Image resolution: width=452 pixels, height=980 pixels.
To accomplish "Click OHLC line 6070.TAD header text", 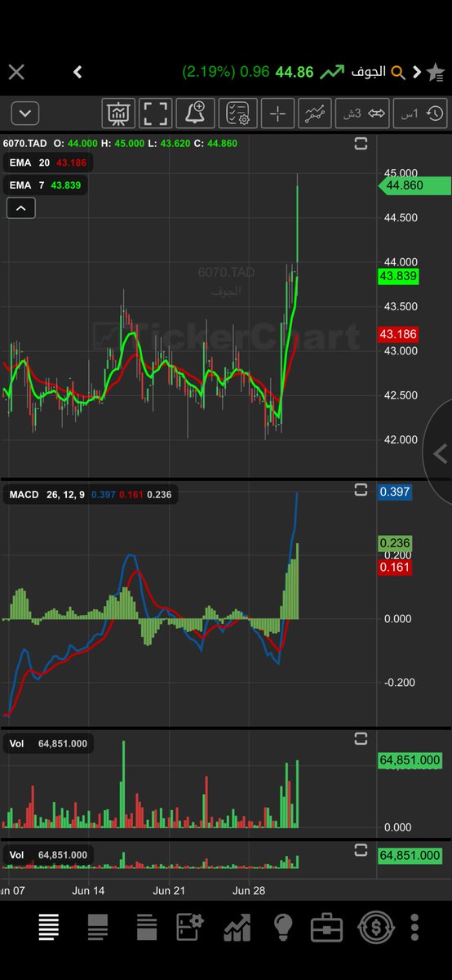I will (121, 144).
